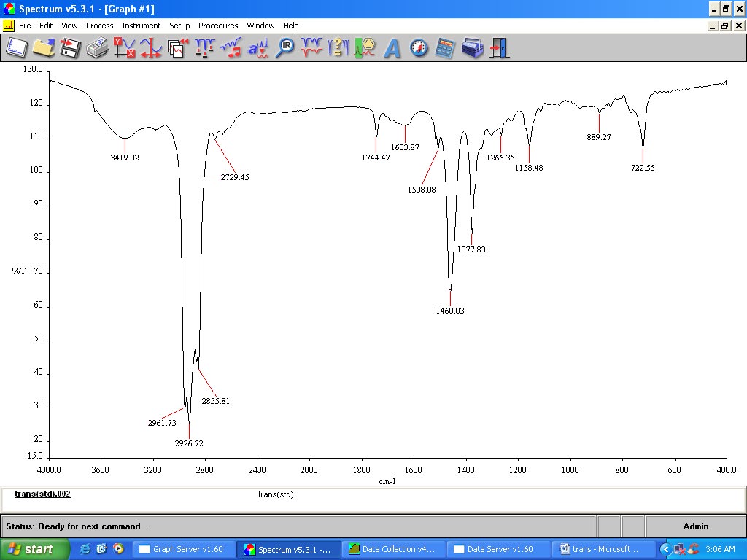Viewport: 747px width, 560px height.
Task: Click the label peaks icon
Action: 205,48
